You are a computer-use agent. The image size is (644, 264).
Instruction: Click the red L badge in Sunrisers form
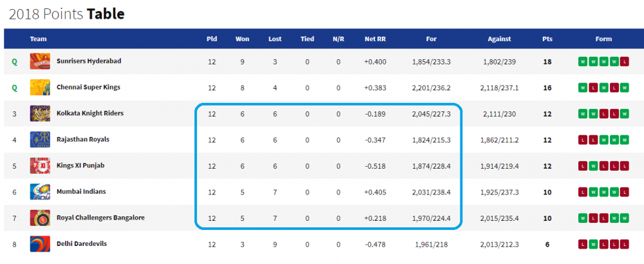[625, 62]
